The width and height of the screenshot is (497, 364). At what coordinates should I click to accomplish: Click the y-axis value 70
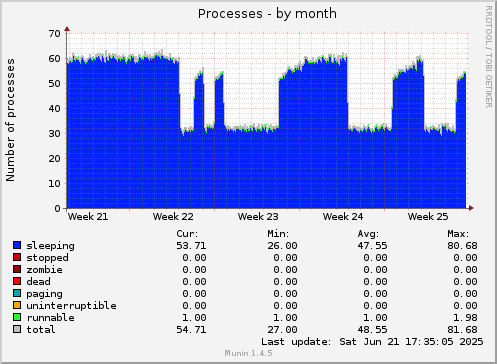tap(55, 34)
